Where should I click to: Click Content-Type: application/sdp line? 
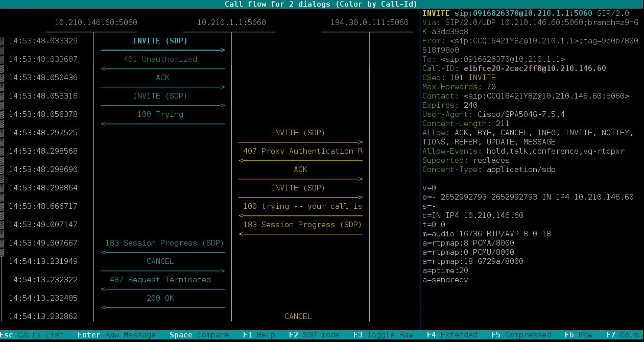pyautogui.click(x=489, y=169)
